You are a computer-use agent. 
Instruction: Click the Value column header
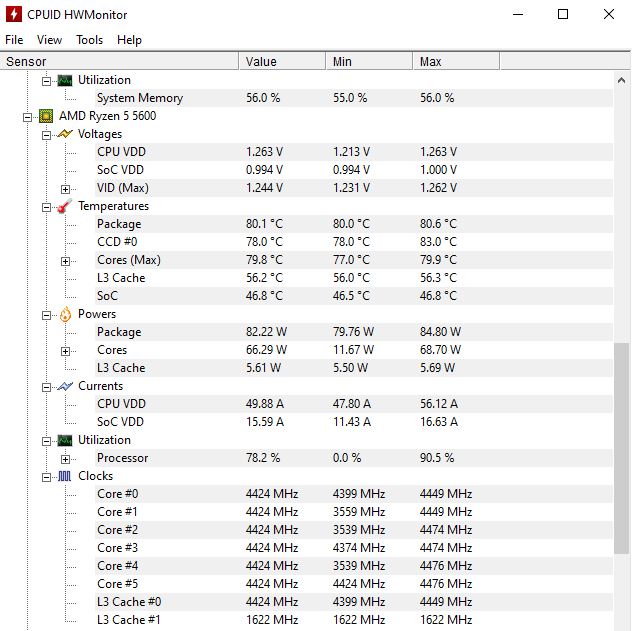pos(283,62)
